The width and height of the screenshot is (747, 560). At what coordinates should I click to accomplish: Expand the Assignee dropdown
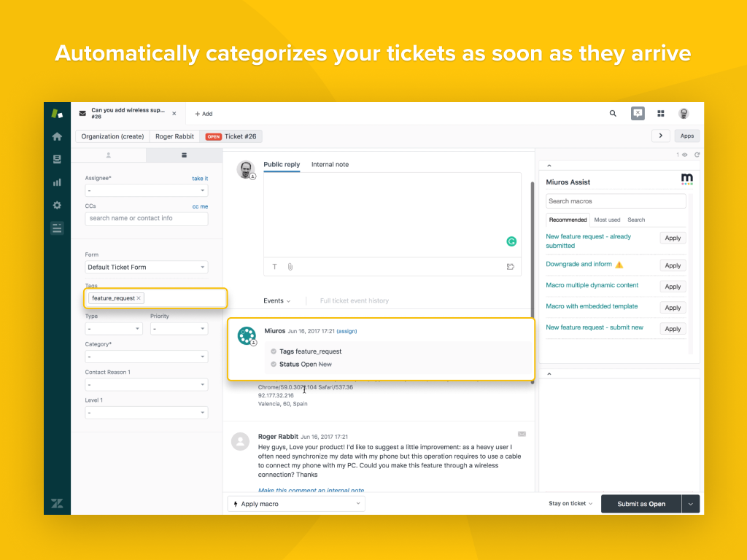(146, 190)
